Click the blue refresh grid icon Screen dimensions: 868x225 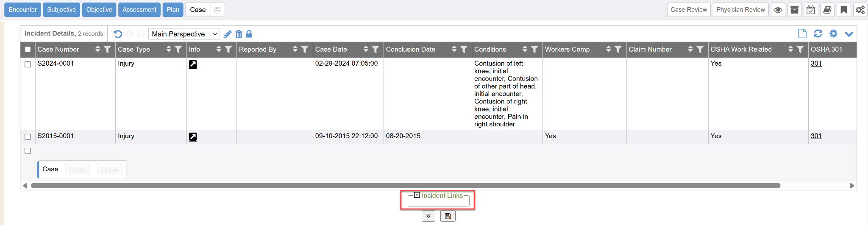(x=818, y=34)
